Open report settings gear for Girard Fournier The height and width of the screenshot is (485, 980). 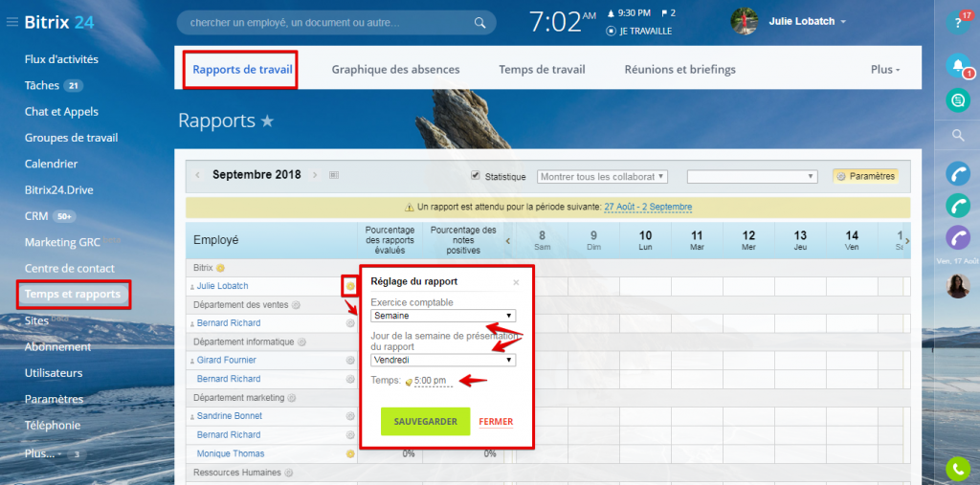350,361
